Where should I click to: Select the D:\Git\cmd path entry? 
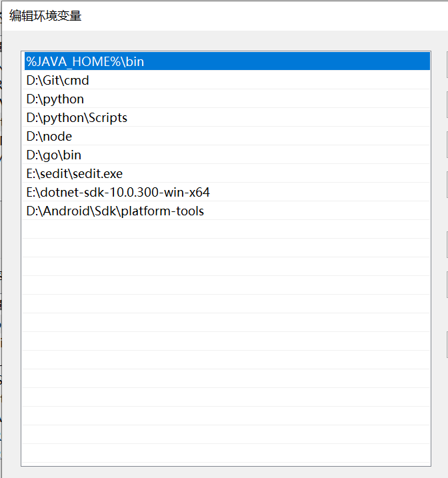(226, 80)
